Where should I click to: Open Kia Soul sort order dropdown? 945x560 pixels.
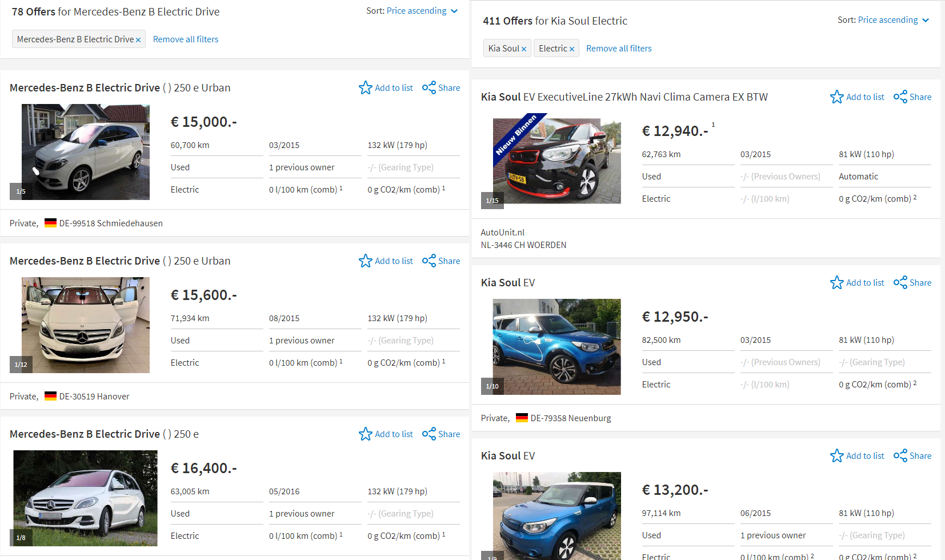[894, 20]
